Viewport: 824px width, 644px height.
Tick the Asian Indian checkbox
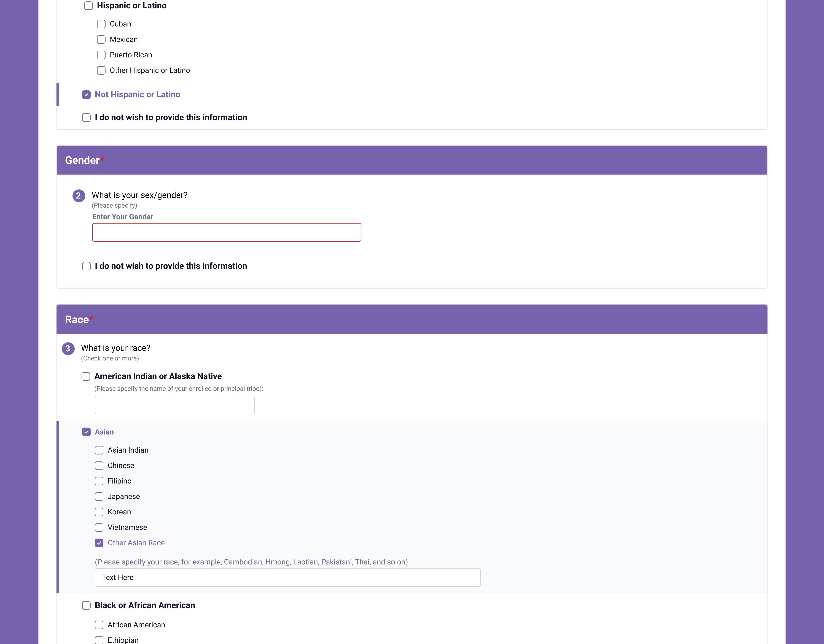[99, 450]
